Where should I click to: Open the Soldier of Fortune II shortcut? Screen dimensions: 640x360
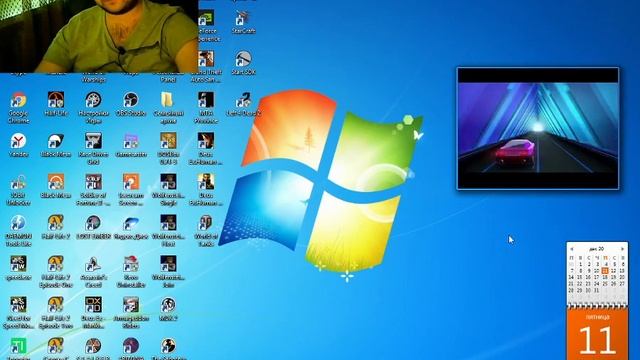(93, 190)
